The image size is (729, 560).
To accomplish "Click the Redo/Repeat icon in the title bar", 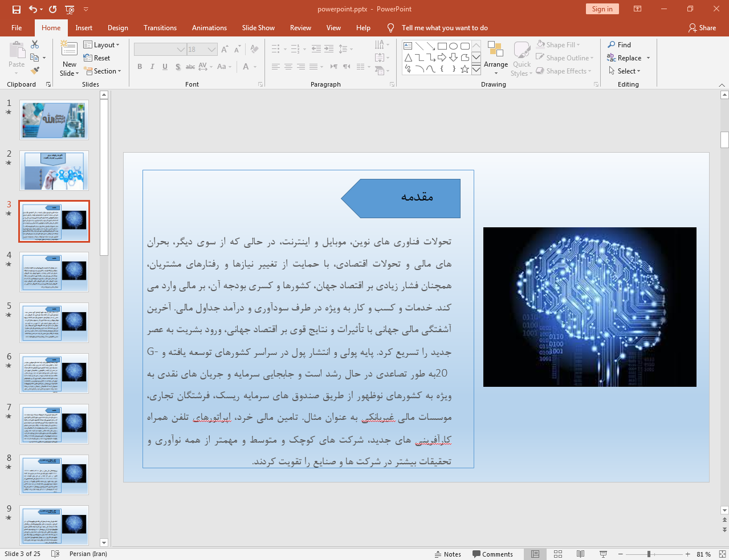I will click(x=52, y=9).
